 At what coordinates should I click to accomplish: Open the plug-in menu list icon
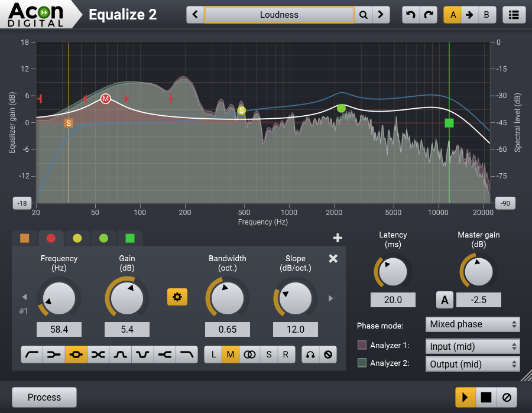pos(514,15)
